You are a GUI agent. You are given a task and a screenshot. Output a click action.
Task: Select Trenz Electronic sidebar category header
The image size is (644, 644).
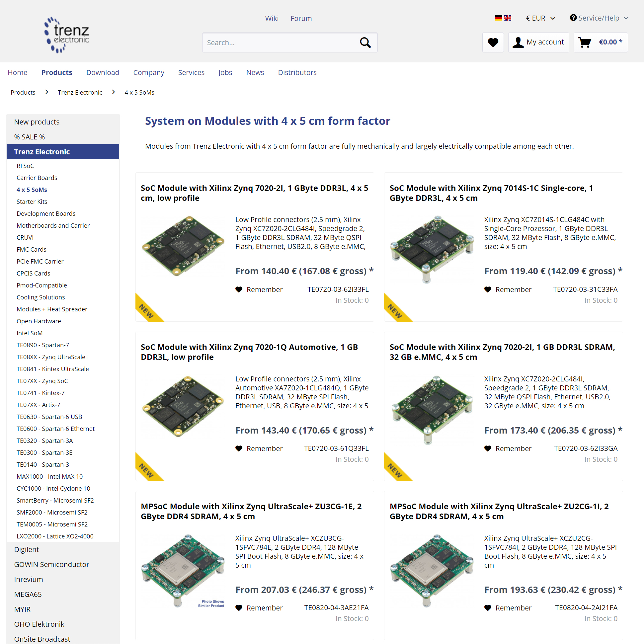tap(63, 152)
